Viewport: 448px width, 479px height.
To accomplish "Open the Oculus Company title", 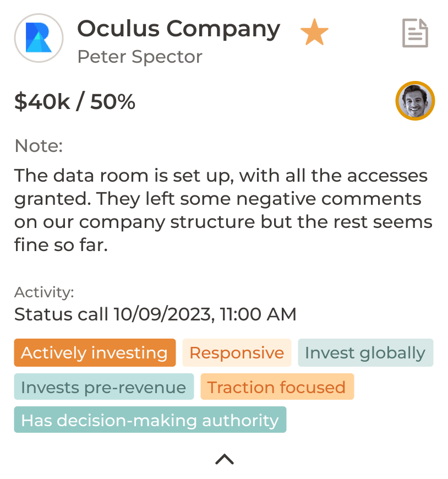I will (179, 29).
